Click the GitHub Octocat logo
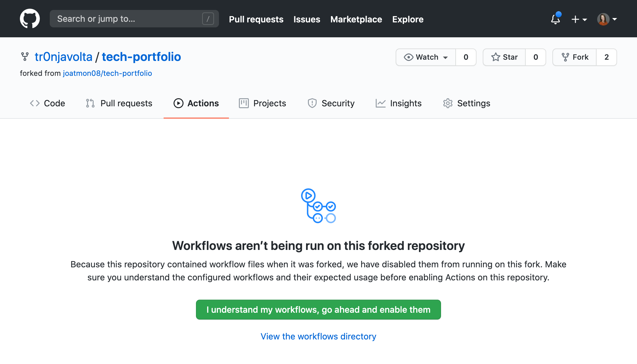Image resolution: width=637 pixels, height=364 pixels. [x=30, y=19]
